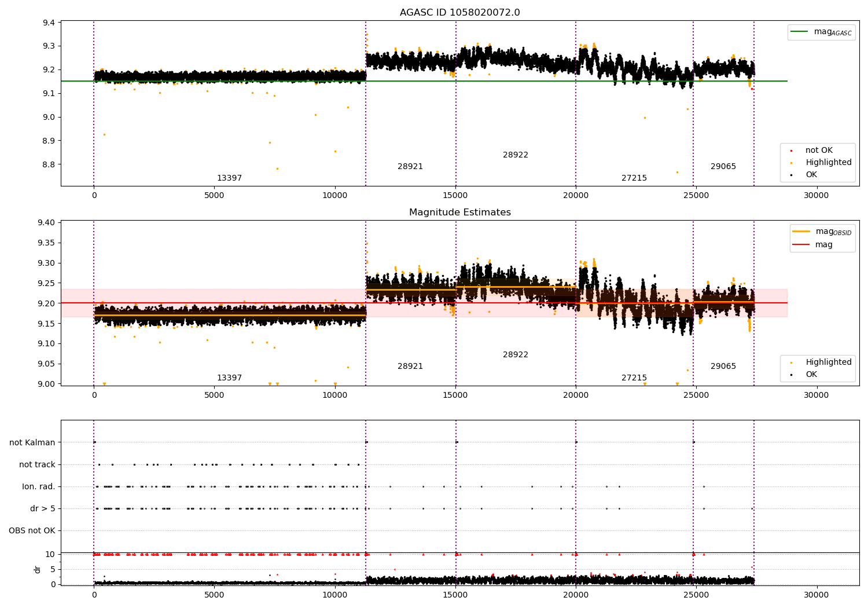The image size is (868, 608).
Task: Click obsid label 28922 in the AGASC ID plot
Action: tap(516, 155)
